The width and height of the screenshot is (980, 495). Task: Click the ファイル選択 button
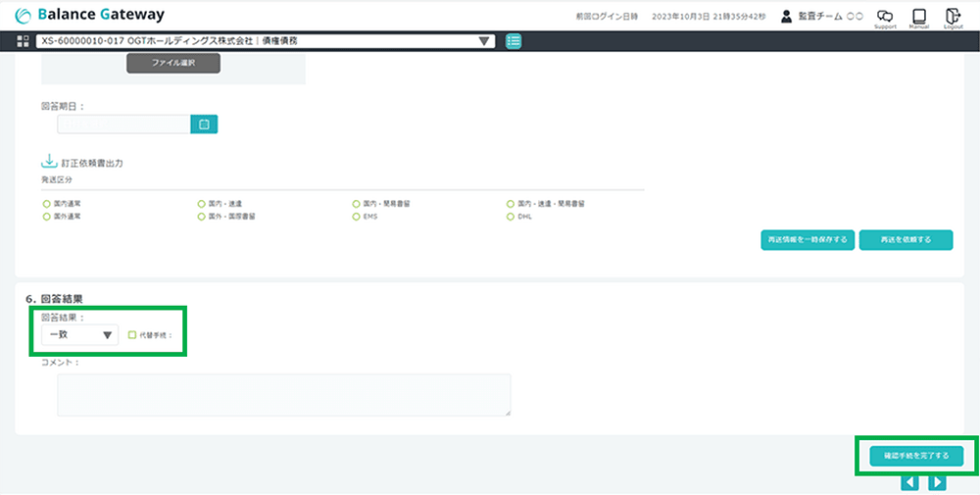[173, 63]
